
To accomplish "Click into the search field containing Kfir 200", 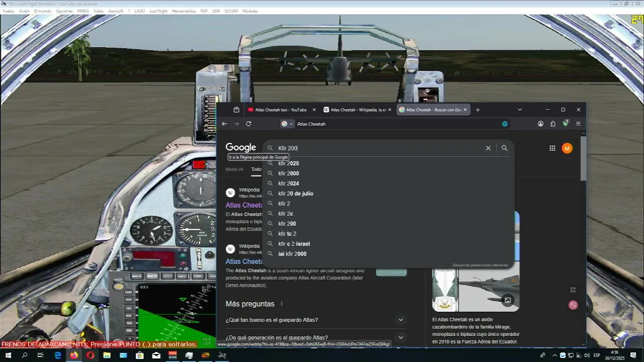I will pyautogui.click(x=377, y=148).
